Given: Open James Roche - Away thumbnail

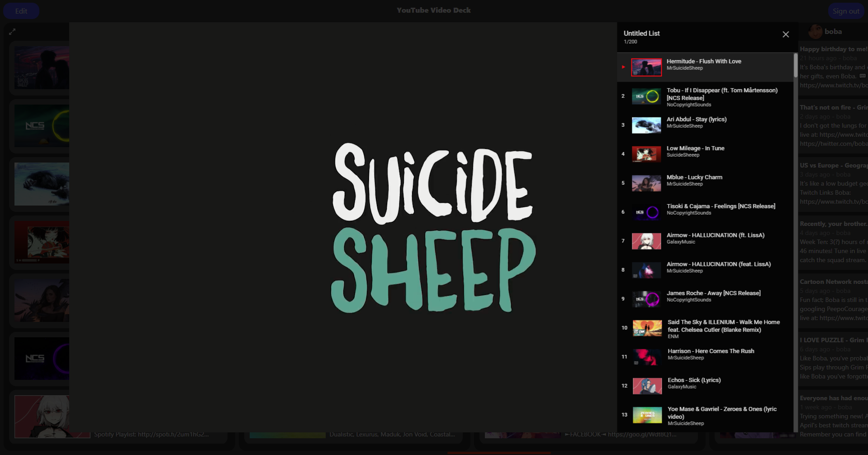Looking at the screenshot, I should coord(646,299).
